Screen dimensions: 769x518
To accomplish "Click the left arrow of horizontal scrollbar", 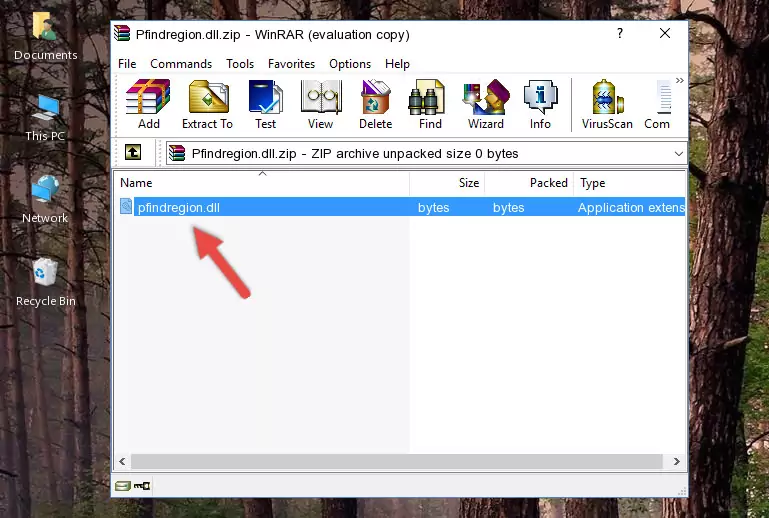I will tap(122, 462).
